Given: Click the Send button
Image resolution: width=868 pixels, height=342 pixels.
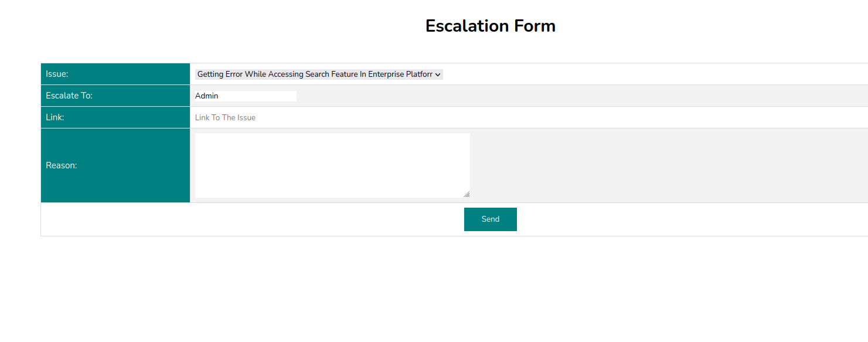Looking at the screenshot, I should tap(491, 219).
